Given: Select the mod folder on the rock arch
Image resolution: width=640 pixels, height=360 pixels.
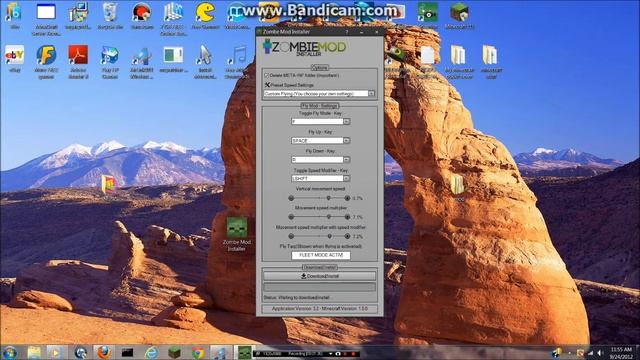Looking at the screenshot, I should [458, 187].
